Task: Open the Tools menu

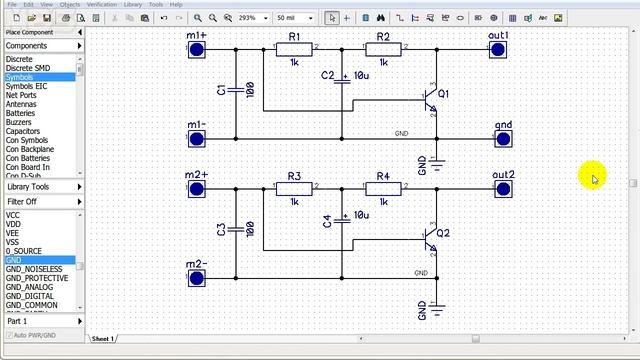Action: point(156,4)
